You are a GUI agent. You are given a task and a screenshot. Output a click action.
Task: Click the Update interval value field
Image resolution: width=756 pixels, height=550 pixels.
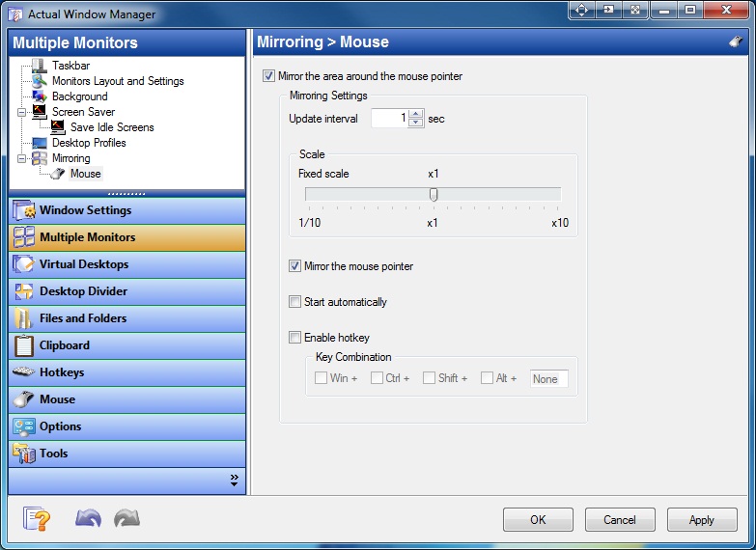389,118
